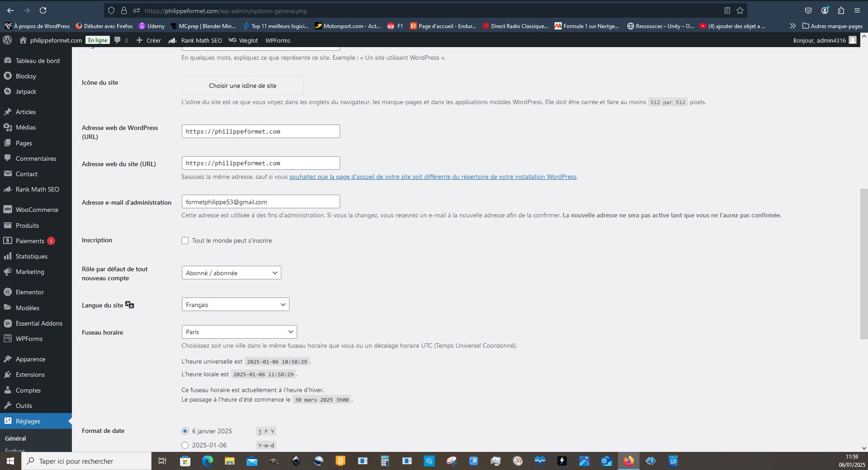
Task: Open the Firefox extensions puzzle icon
Action: 841,10
